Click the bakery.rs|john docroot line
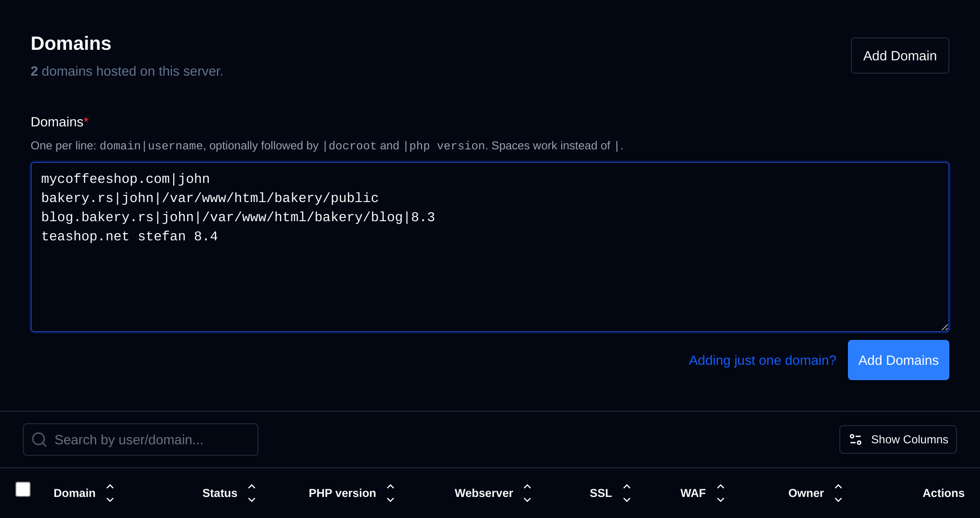This screenshot has height=518, width=980. (x=210, y=198)
